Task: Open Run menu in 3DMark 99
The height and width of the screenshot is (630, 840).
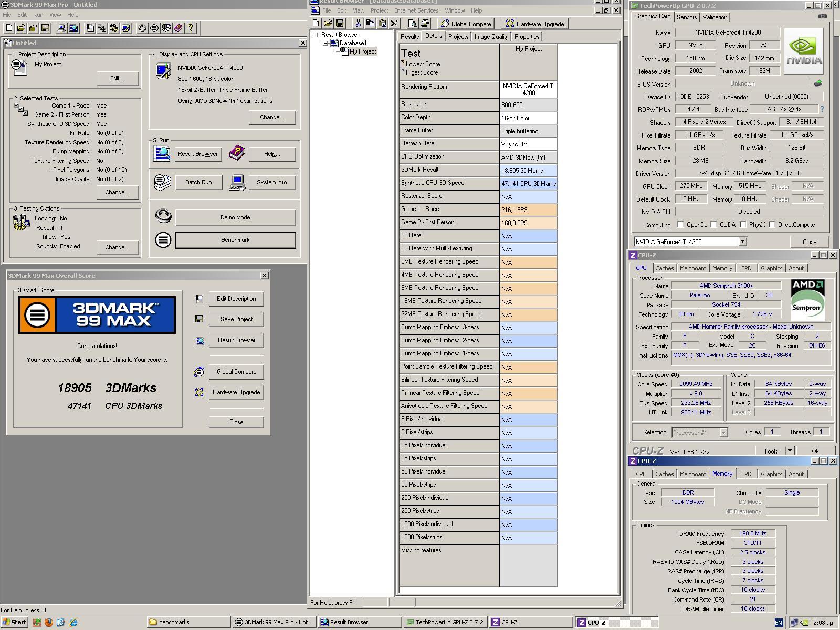Action: (x=38, y=15)
